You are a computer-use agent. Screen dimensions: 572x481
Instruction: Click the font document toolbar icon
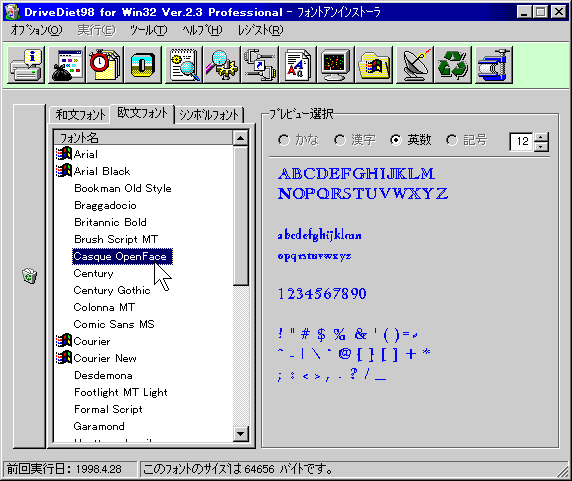point(297,65)
